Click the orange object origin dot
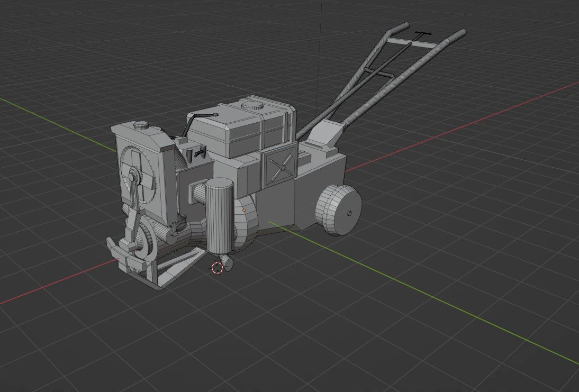Screen dimensions: 579x392 tap(243, 210)
